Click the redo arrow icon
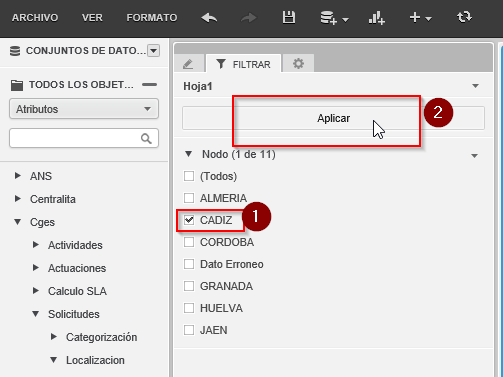Image resolution: width=503 pixels, height=377 pixels. tap(249, 17)
